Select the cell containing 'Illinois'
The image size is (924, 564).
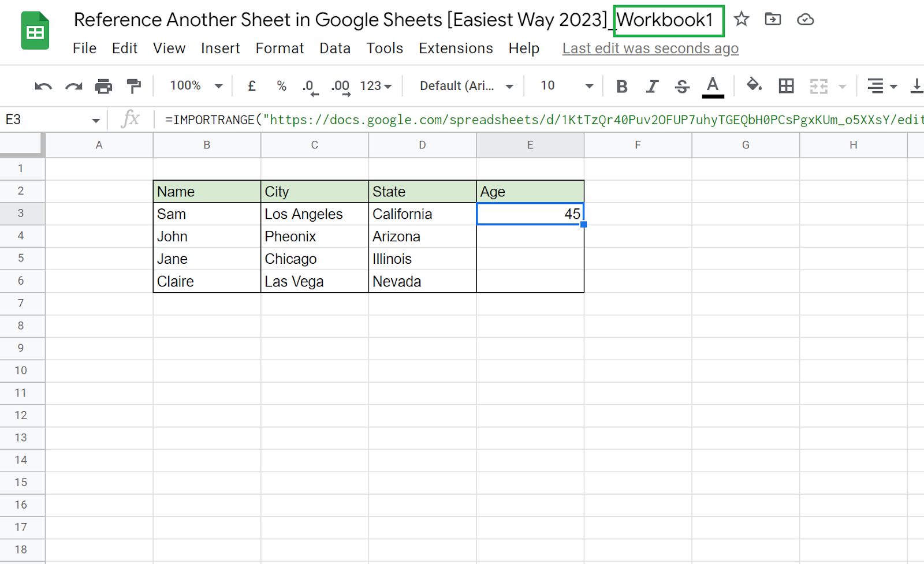422,259
